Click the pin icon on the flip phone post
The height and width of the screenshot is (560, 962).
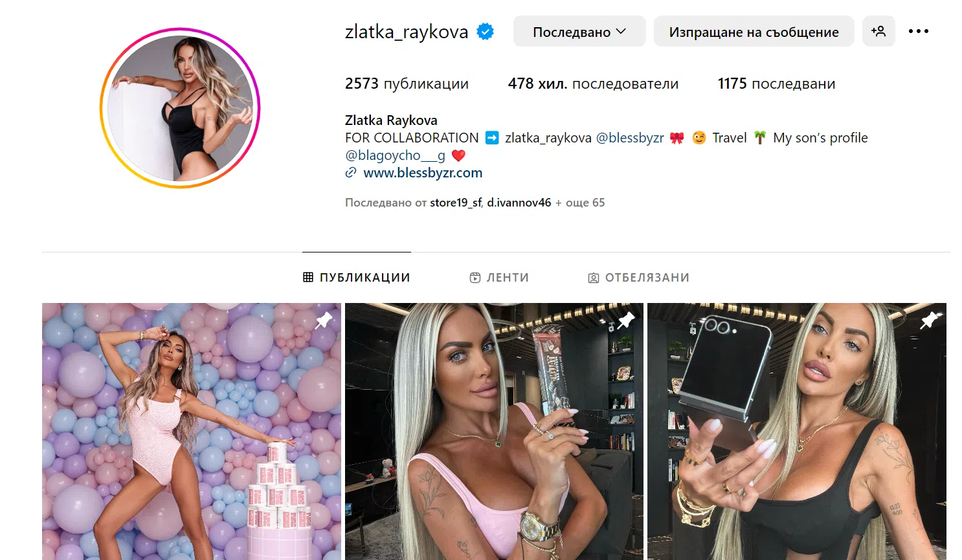point(929,320)
